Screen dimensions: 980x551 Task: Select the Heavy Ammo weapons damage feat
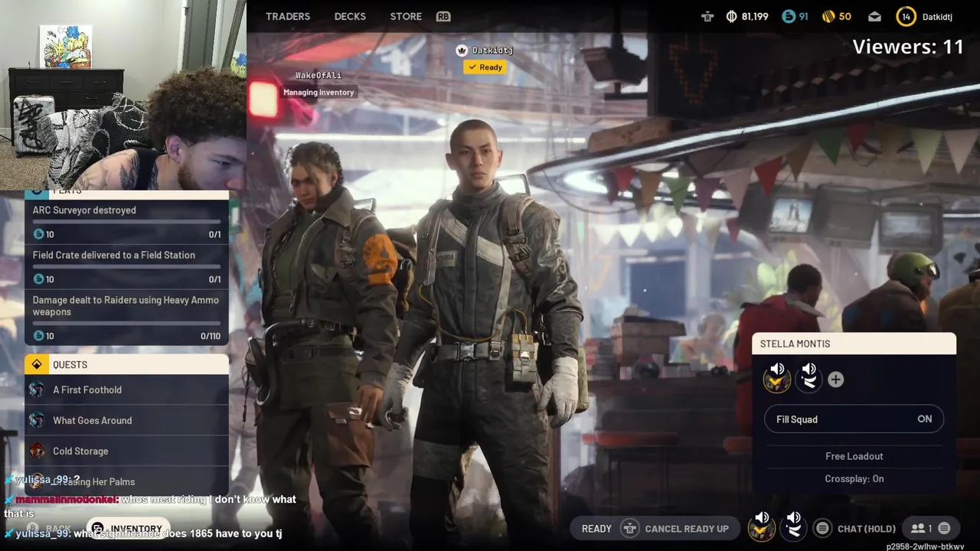point(126,317)
